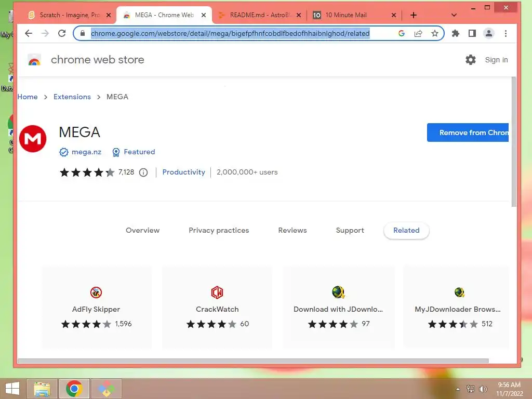Click the AdFly Skipper title text
Screen dimensions: 532x399
96,309
